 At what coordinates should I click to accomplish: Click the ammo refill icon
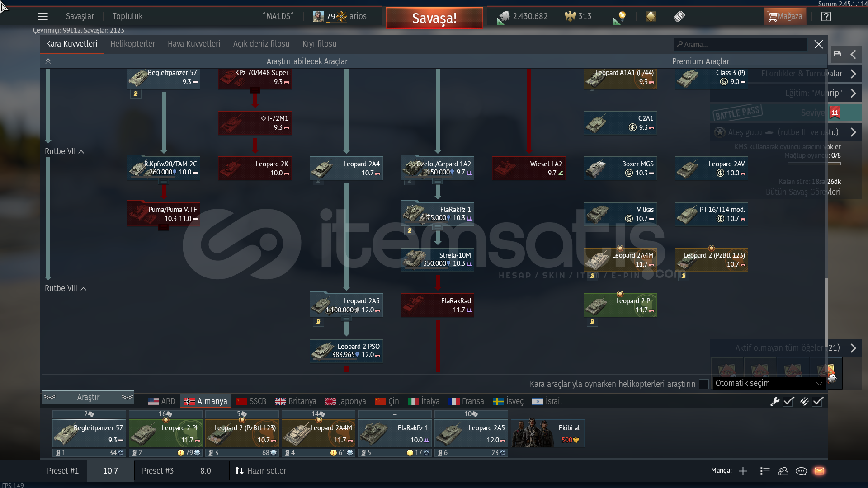pos(804,401)
